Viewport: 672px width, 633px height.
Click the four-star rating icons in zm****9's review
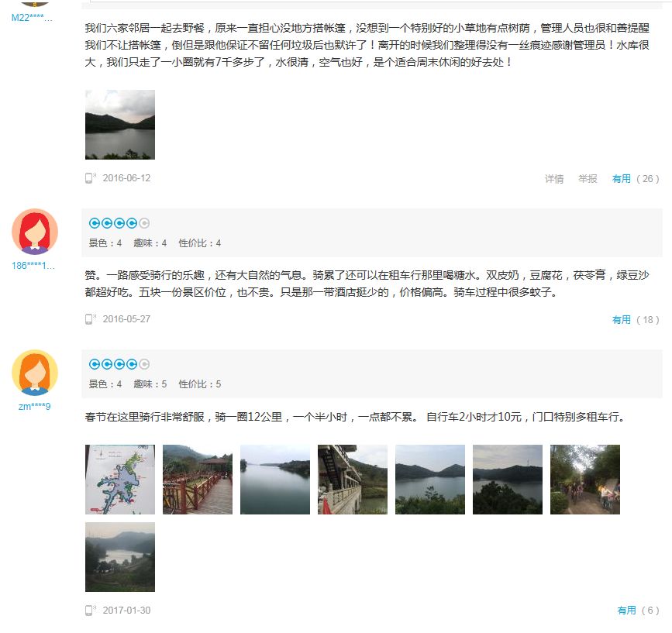click(x=119, y=364)
